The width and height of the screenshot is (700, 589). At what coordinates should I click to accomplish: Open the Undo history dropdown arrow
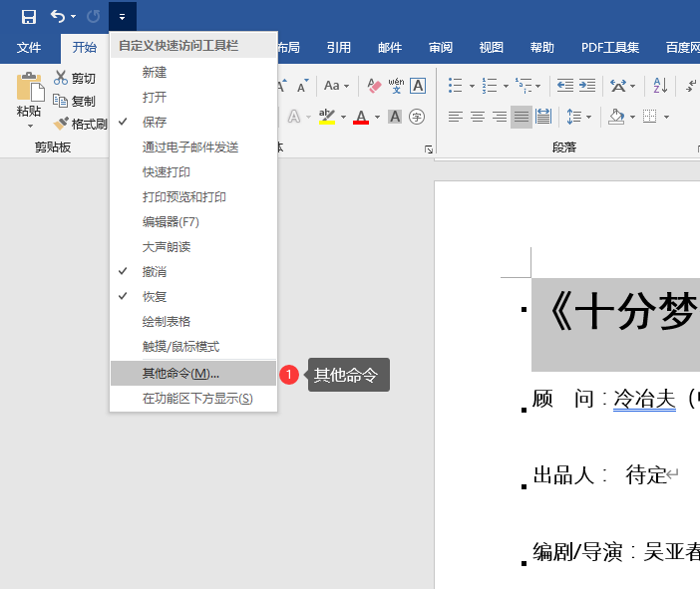73,17
